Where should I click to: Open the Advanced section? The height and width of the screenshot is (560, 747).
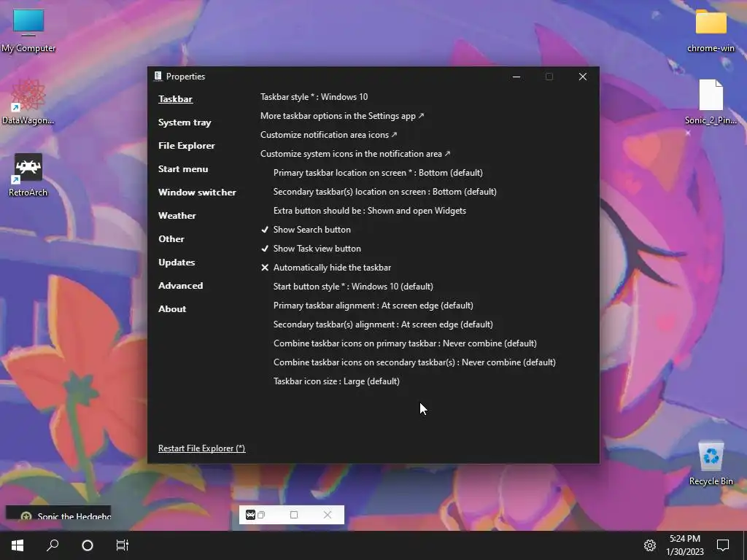(181, 286)
